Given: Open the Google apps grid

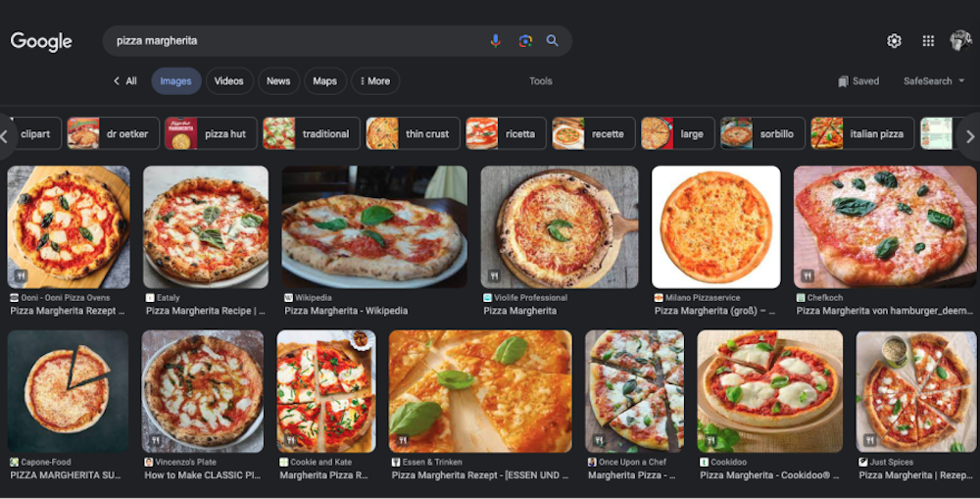Looking at the screenshot, I should (x=928, y=40).
